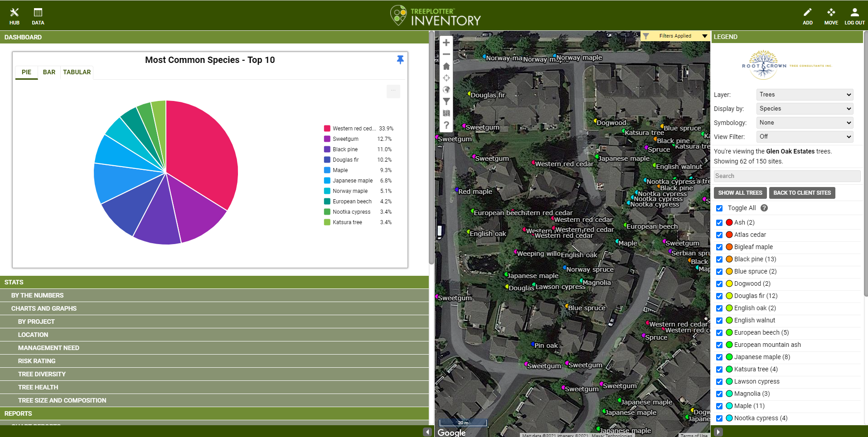The height and width of the screenshot is (437, 868).
Task: Uncheck the Bigleaf maple checkbox
Action: point(719,247)
